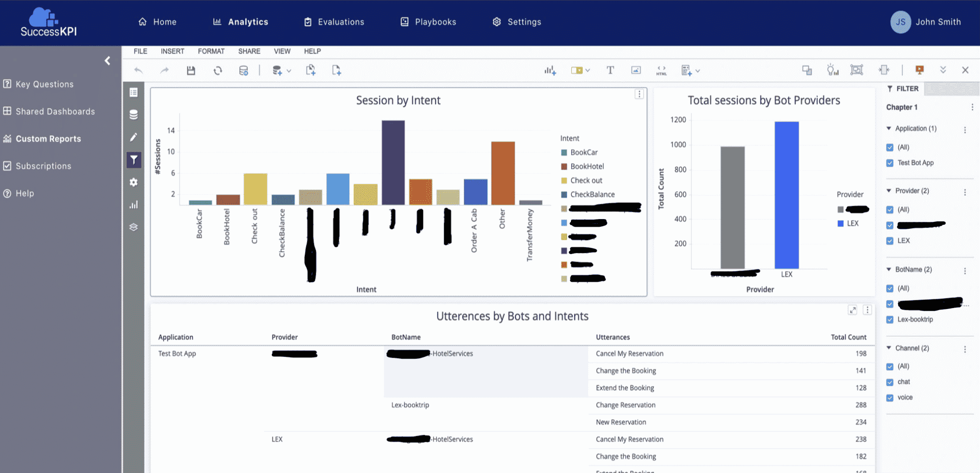This screenshot has height=473, width=980.
Task: Click the presentation mode icon in the toolbar
Action: 919,70
